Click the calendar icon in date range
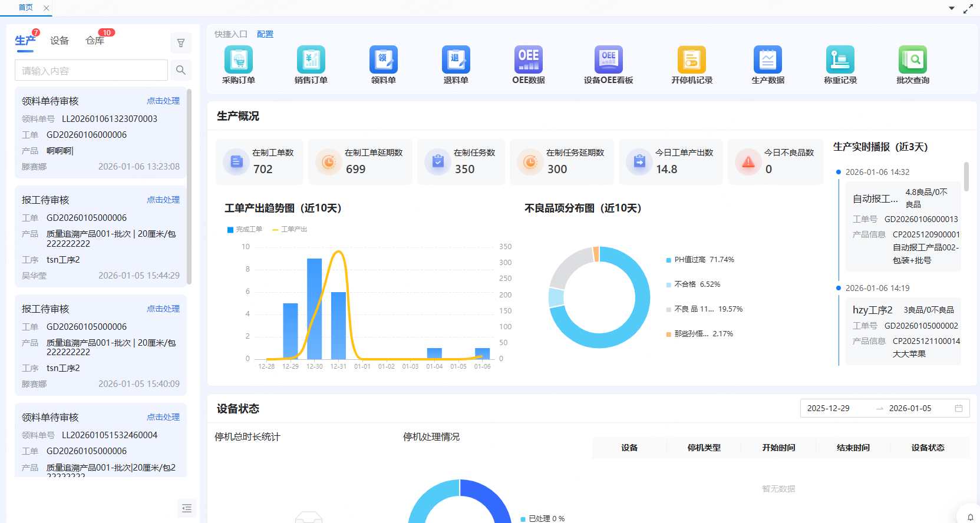The width and height of the screenshot is (980, 523). 959,408
